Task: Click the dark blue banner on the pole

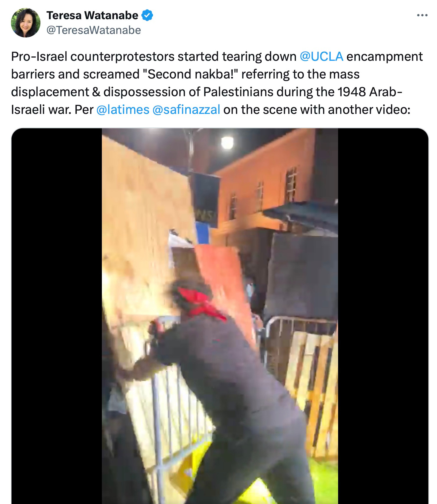Action: pyautogui.click(x=206, y=201)
